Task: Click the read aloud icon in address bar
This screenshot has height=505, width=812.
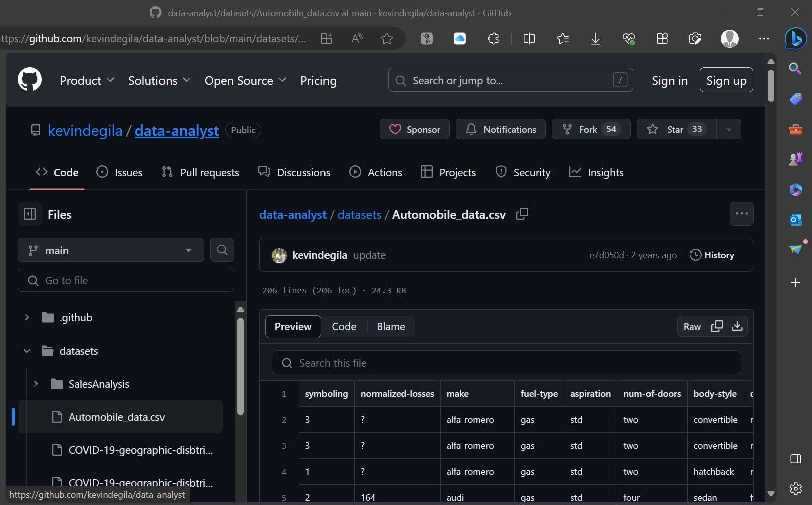Action: pyautogui.click(x=357, y=39)
